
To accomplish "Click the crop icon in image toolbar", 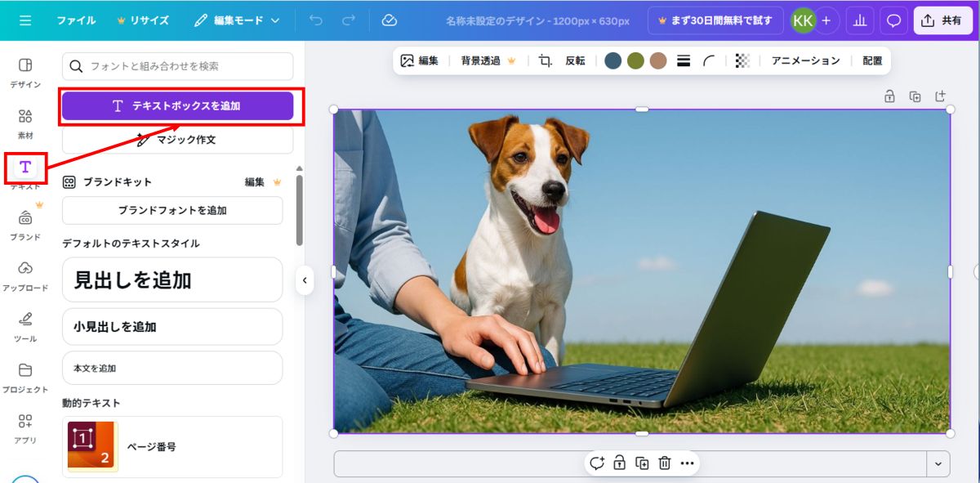I will click(x=545, y=60).
